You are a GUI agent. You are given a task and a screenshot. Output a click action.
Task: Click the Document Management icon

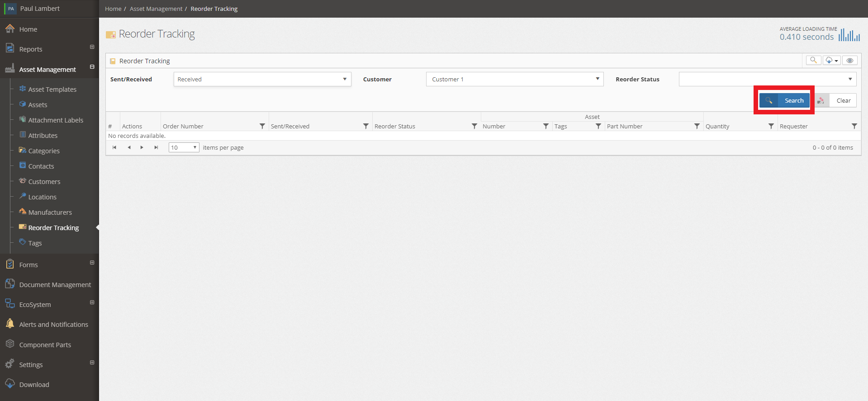pyautogui.click(x=10, y=284)
